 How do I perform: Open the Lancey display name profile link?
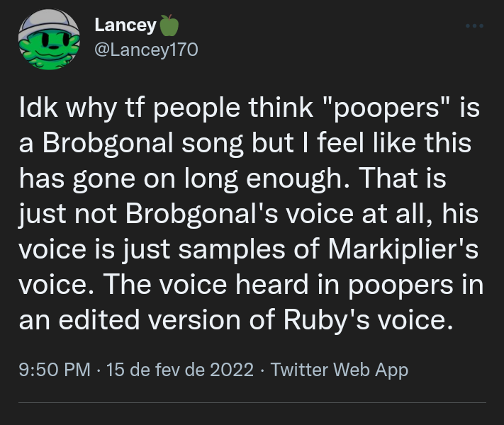tap(125, 25)
